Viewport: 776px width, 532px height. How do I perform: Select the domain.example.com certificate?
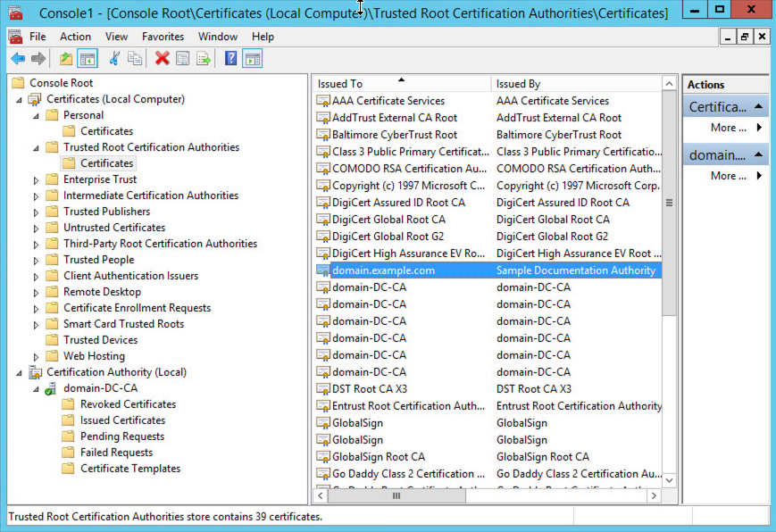(x=384, y=270)
